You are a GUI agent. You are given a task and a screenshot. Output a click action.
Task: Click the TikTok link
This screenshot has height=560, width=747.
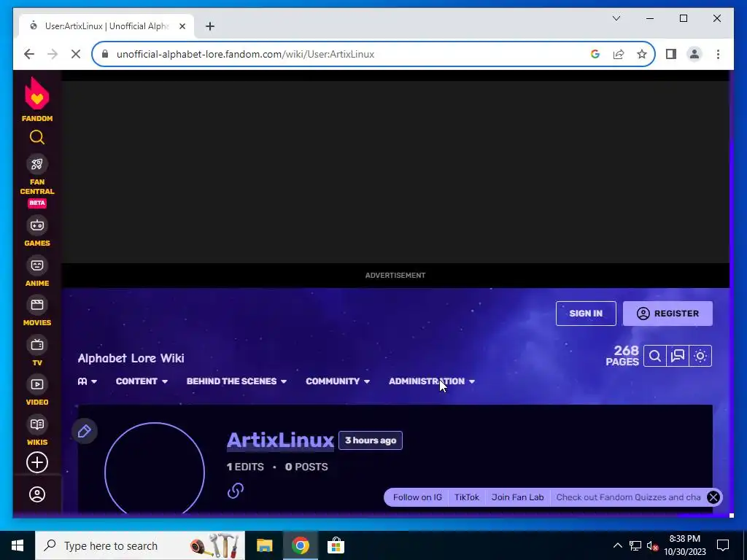tap(466, 497)
